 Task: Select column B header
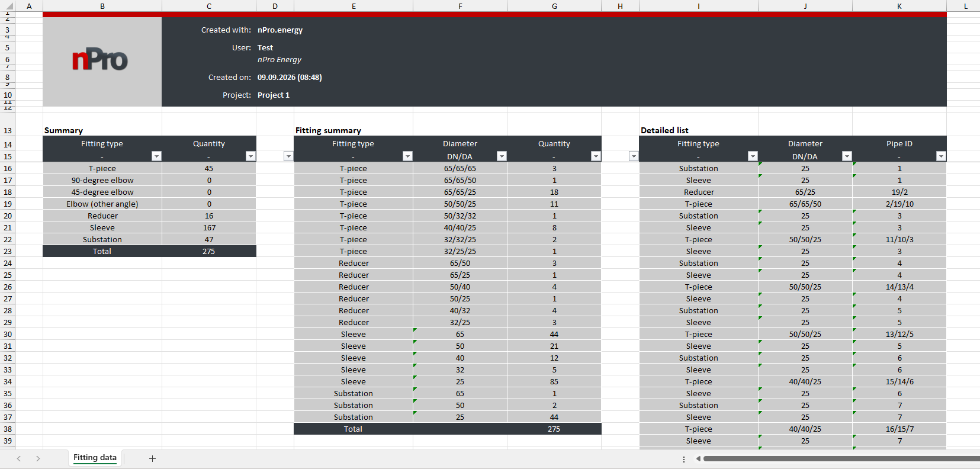[x=102, y=6]
